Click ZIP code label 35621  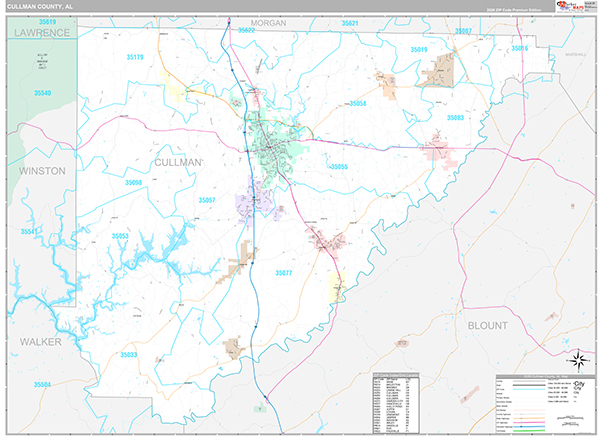pyautogui.click(x=350, y=23)
